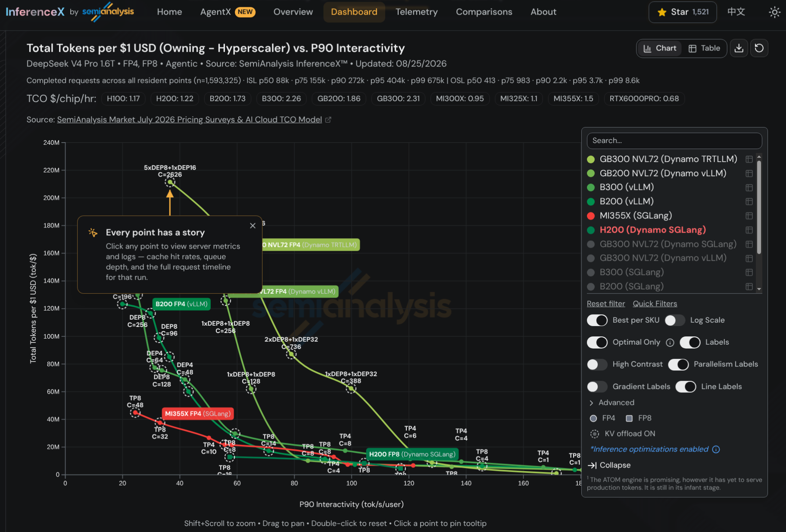Toggle B200 (SGLang) gray color dot
786x532 pixels.
point(591,286)
